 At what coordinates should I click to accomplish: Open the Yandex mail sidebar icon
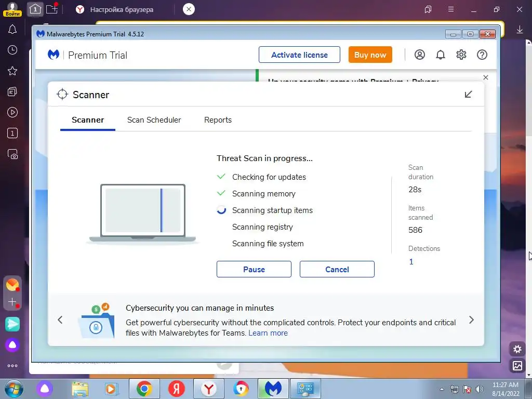[x=12, y=284]
